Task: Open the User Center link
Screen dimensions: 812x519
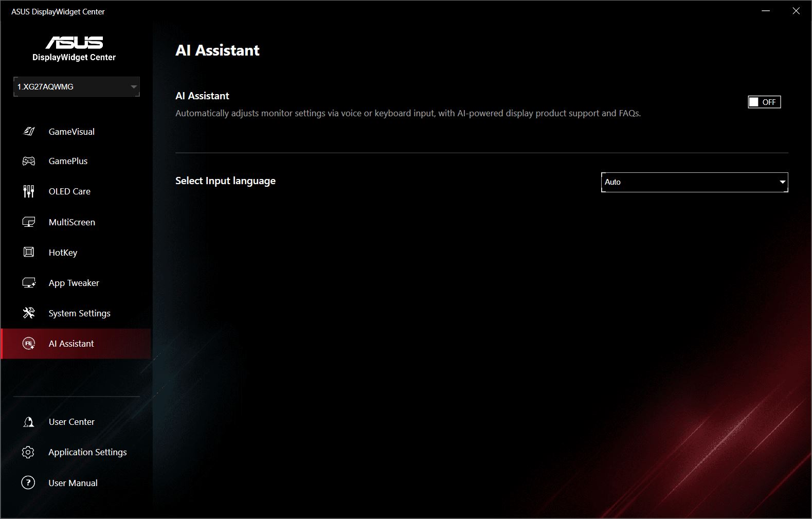Action: tap(71, 422)
